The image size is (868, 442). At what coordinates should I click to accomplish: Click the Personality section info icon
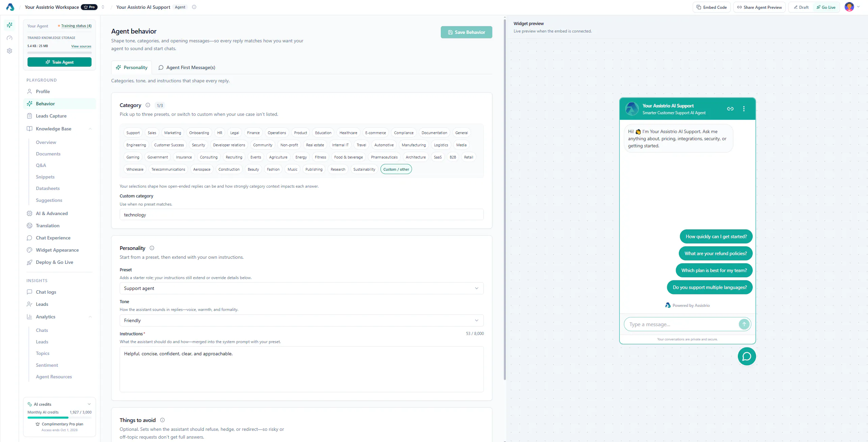pyautogui.click(x=152, y=248)
